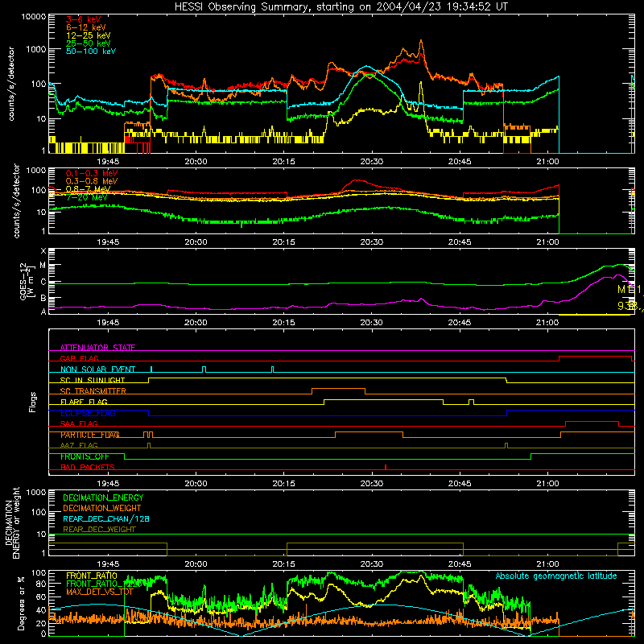Select the FRONT_RATIO legend label in yellow

pos(92,576)
